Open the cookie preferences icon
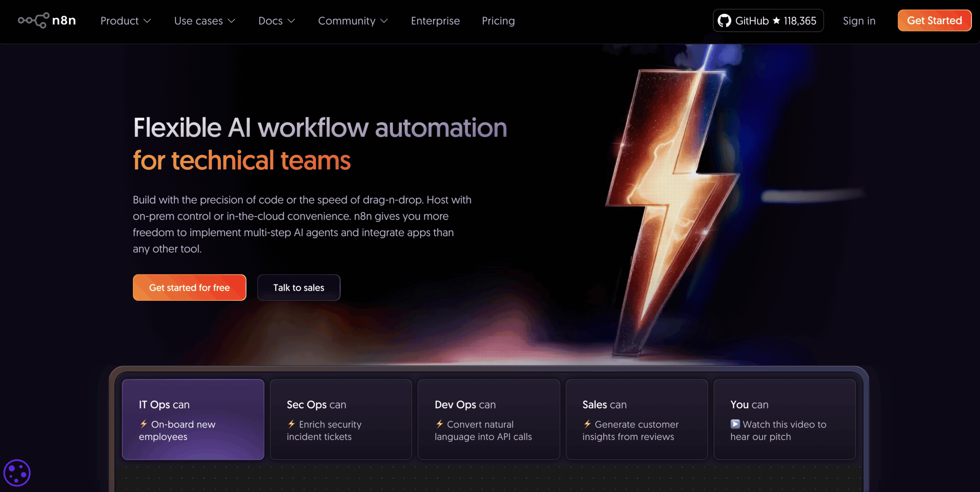980x492 pixels. (x=17, y=473)
